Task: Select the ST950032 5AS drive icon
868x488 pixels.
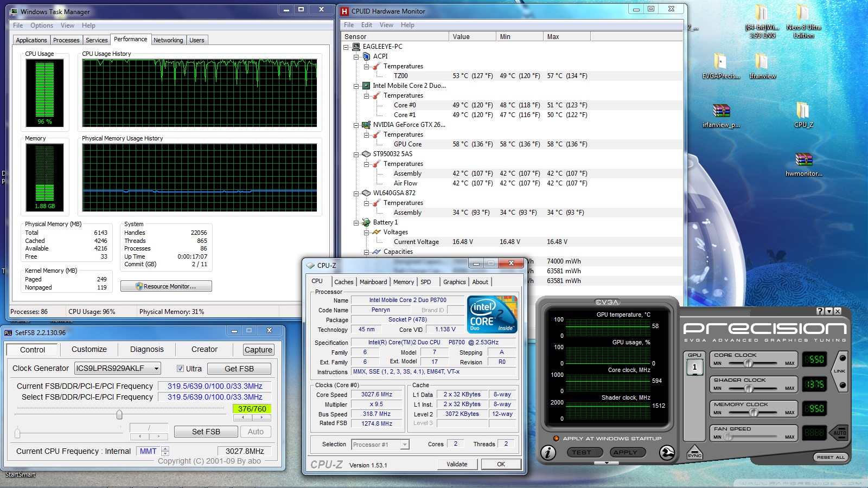Action: [x=366, y=153]
